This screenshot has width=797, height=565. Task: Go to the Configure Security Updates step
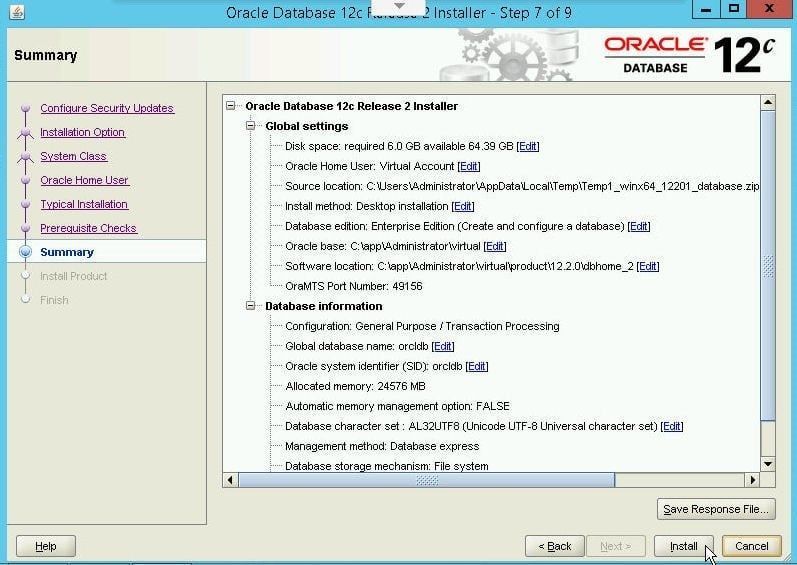pyautogui.click(x=107, y=108)
